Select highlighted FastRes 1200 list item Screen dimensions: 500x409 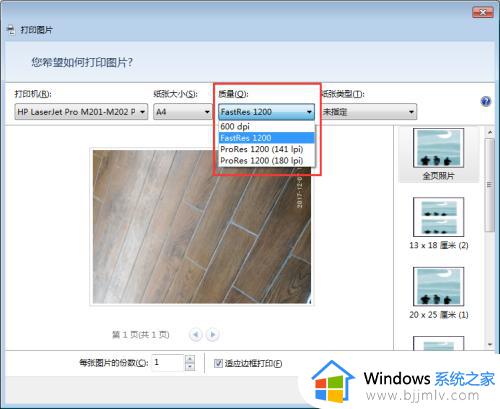point(266,138)
